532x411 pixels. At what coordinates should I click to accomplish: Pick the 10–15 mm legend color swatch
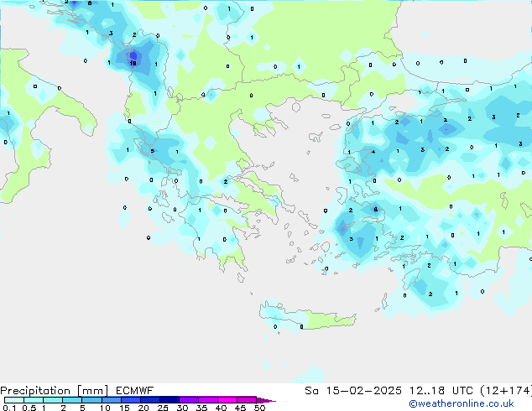111,400
